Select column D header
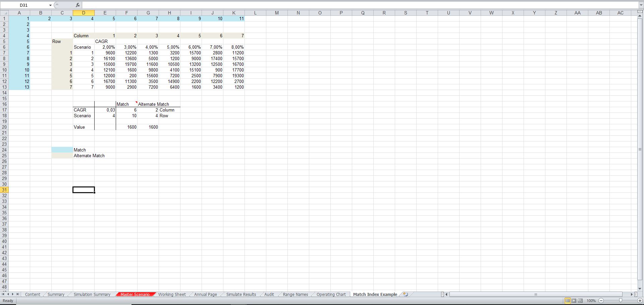Screen dimensions: 644x305 pos(84,13)
